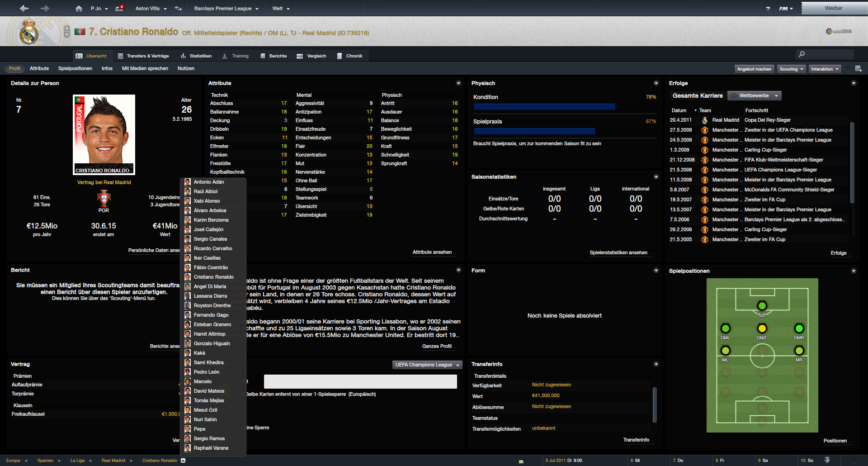Open the Interaktion dropdown

coord(825,69)
